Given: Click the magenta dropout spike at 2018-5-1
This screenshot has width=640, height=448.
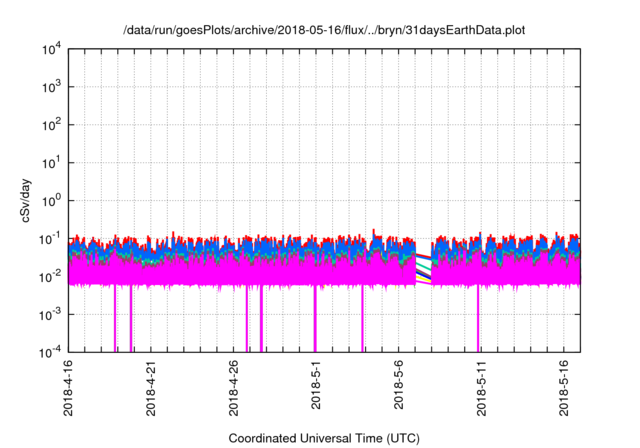Looking at the screenshot, I should pyautogui.click(x=315, y=318).
